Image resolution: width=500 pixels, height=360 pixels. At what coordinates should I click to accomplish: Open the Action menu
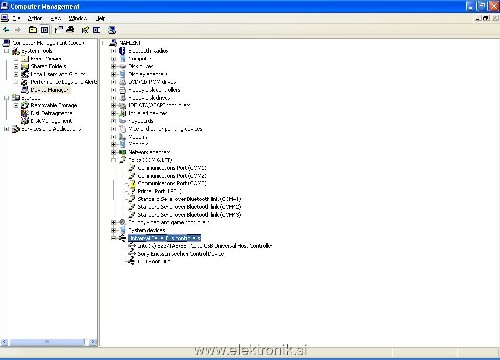click(35, 18)
